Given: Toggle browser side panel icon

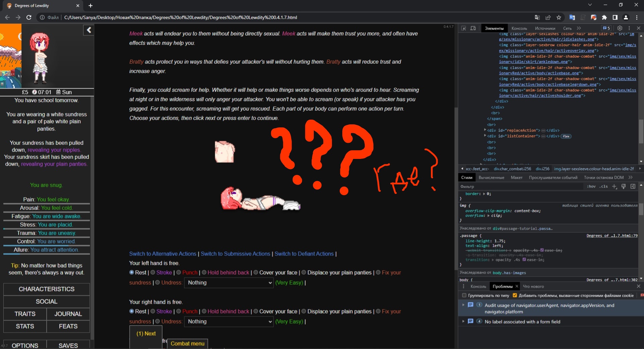Looking at the screenshot, I should (x=615, y=17).
